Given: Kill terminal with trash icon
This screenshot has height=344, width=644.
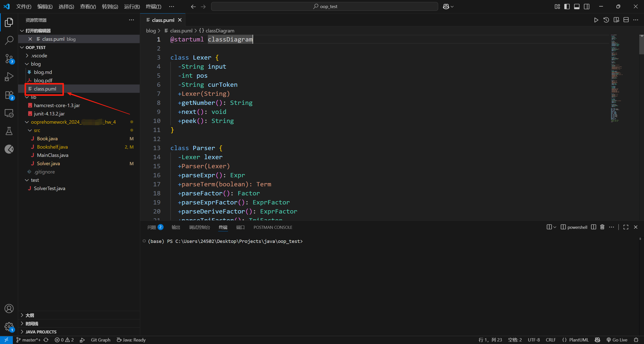Looking at the screenshot, I should [x=602, y=227].
